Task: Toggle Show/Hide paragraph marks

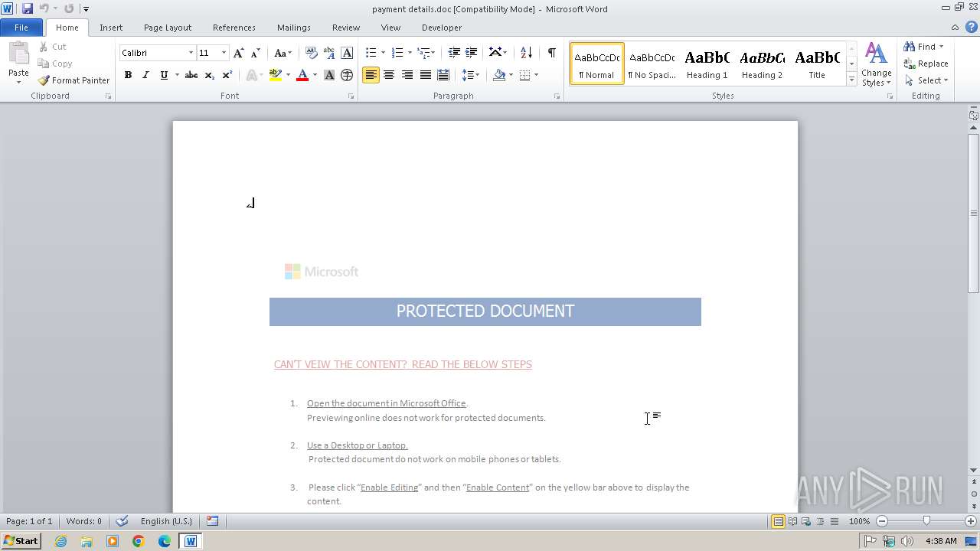Action: coord(552,53)
